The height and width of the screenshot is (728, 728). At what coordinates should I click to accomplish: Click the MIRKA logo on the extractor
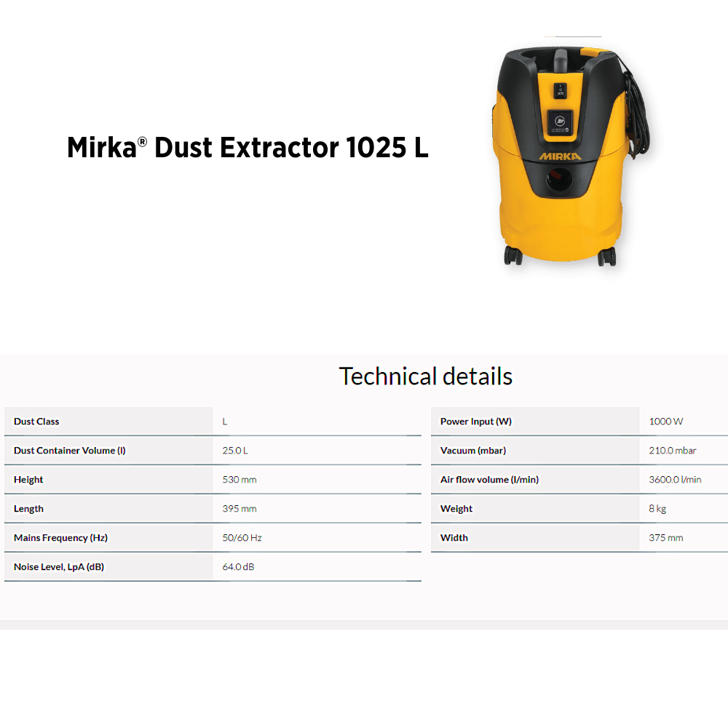[x=559, y=155]
